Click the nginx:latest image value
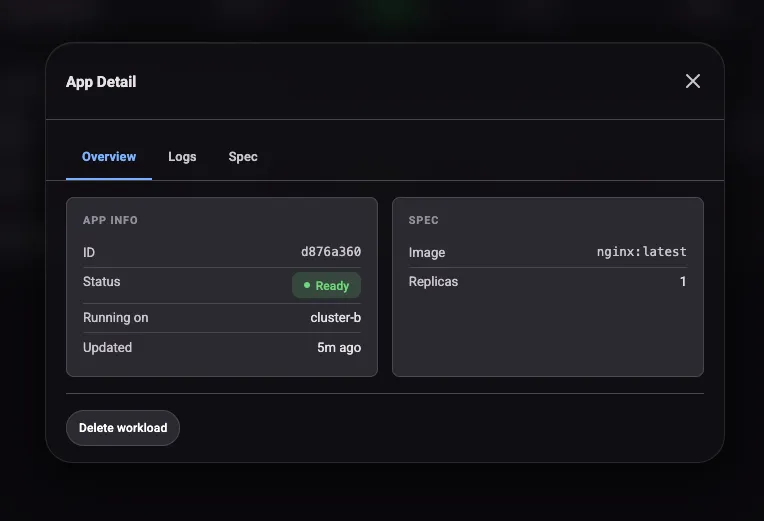The image size is (764, 521). pos(641,252)
